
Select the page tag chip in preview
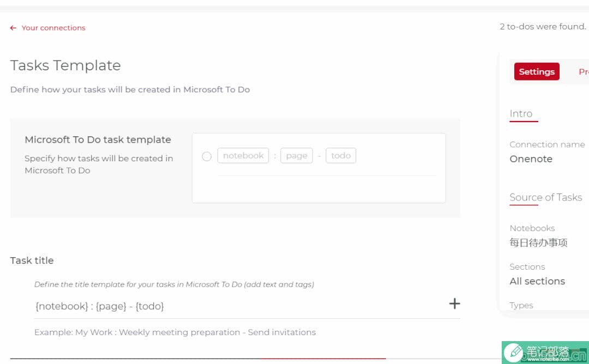(296, 155)
